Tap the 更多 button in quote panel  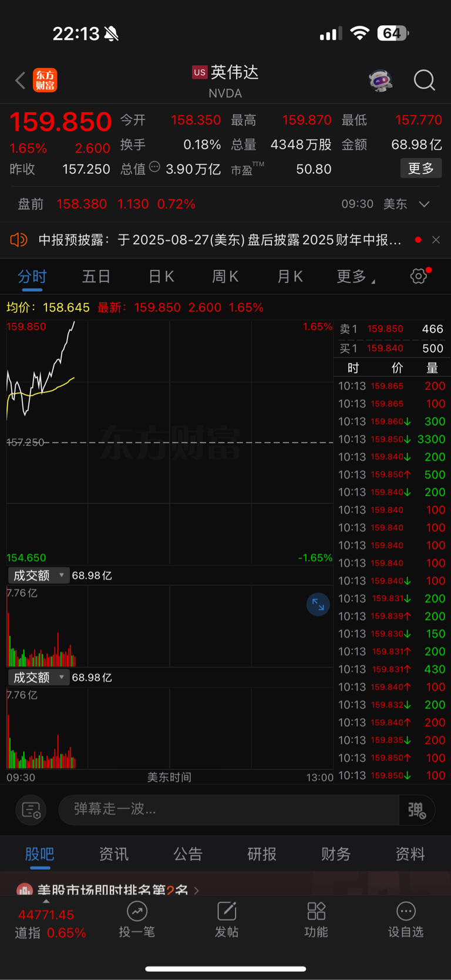421,169
